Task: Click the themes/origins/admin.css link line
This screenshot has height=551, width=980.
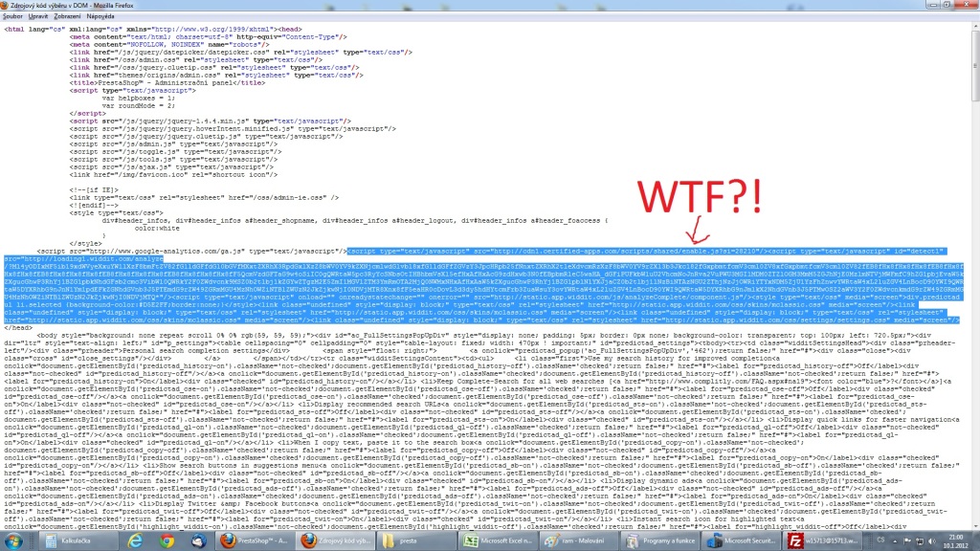Action: [216, 75]
